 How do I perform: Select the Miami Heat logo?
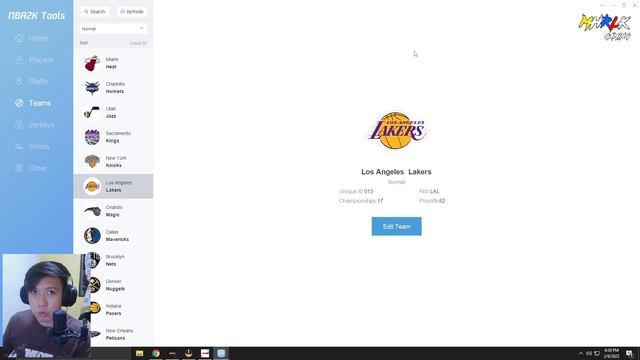click(x=92, y=63)
